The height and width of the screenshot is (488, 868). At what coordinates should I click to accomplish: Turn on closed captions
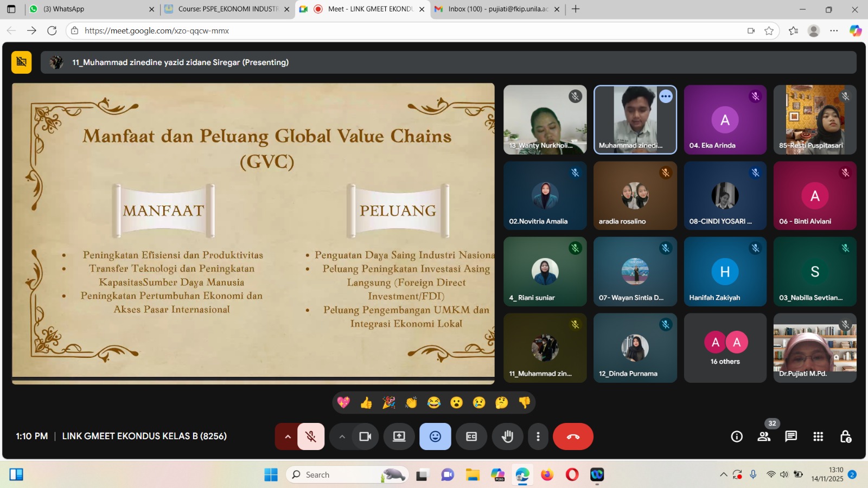(471, 436)
